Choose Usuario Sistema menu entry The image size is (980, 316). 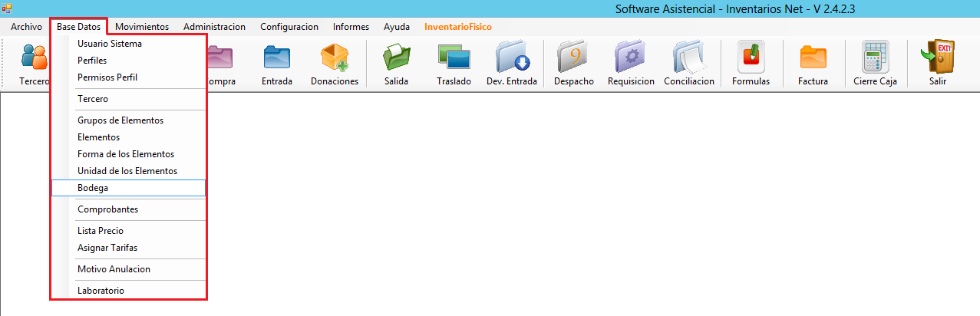[110, 44]
